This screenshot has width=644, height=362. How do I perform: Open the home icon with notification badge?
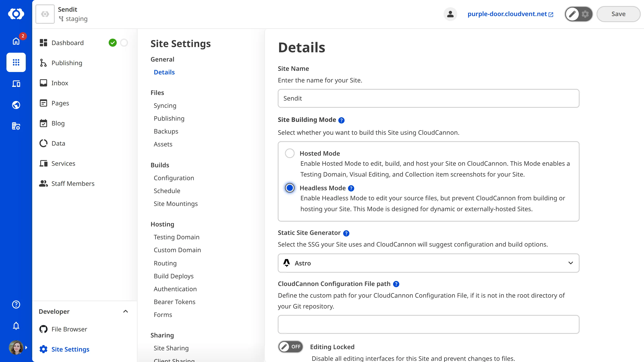(x=16, y=41)
